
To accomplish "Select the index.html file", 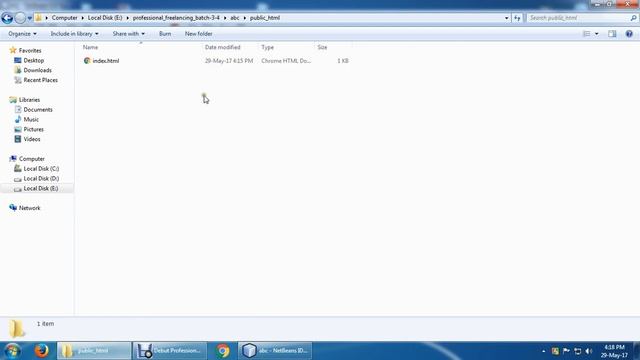I will point(106,61).
